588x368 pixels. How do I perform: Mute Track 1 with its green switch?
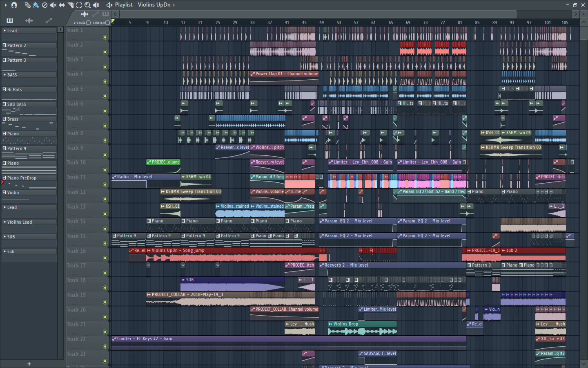[105, 38]
